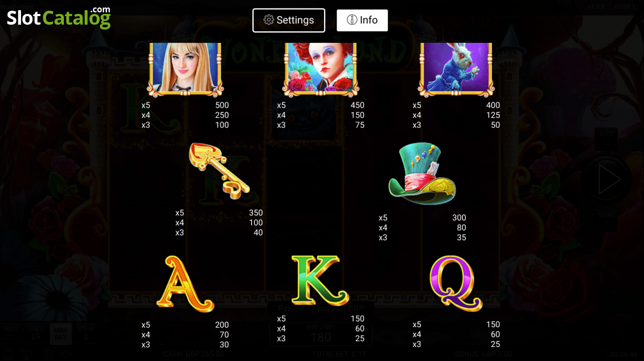Select the Alice blonde girl symbol
Screen dimensions: 644x361
[185, 69]
